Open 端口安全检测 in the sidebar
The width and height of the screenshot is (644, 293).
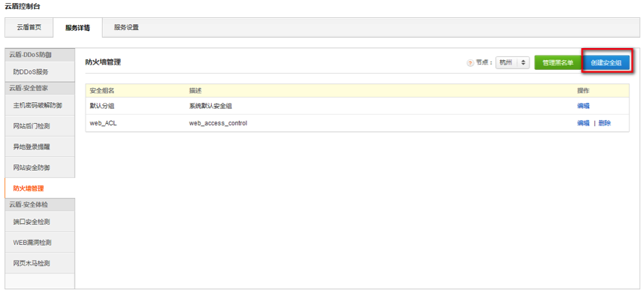pyautogui.click(x=40, y=222)
